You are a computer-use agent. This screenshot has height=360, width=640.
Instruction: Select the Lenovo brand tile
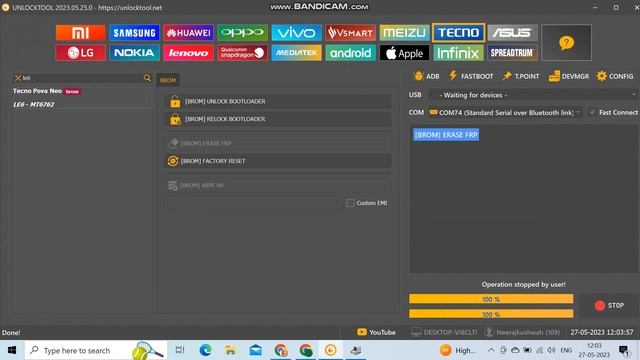[x=188, y=53]
